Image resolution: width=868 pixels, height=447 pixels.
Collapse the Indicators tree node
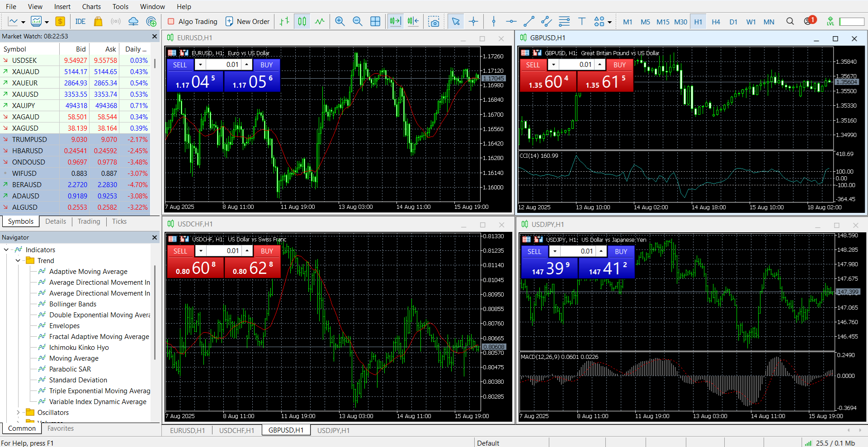[6, 249]
